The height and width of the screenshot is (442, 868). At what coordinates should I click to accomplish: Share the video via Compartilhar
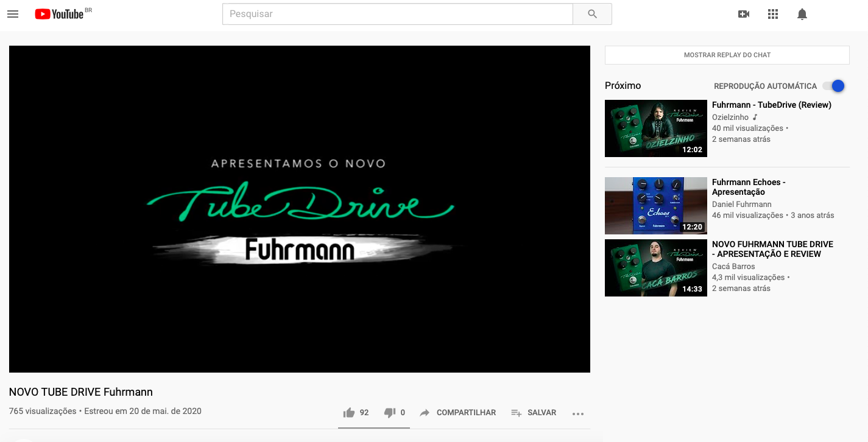pyautogui.click(x=458, y=413)
